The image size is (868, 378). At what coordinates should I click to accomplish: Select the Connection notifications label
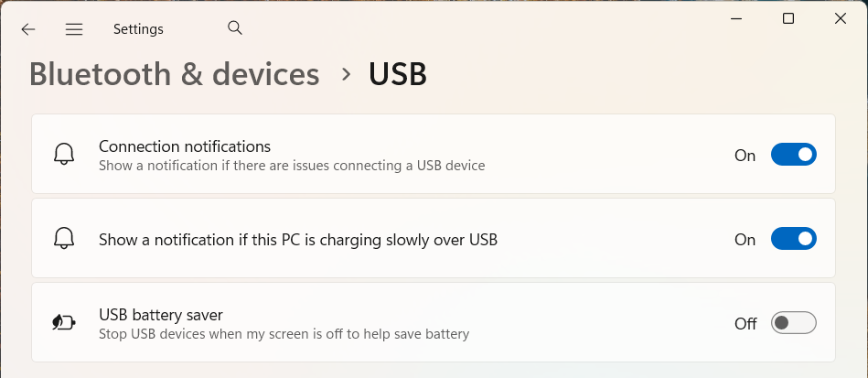click(x=185, y=146)
